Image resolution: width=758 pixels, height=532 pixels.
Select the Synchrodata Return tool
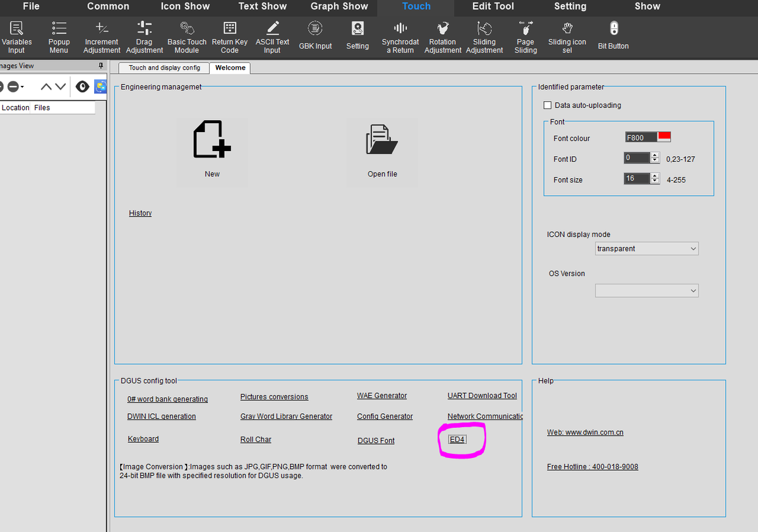400,37
